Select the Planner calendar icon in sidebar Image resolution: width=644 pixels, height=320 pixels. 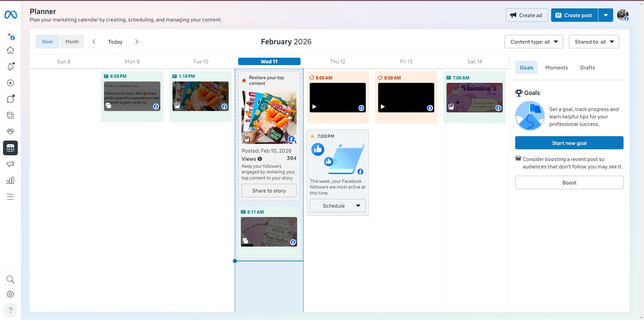[10, 148]
